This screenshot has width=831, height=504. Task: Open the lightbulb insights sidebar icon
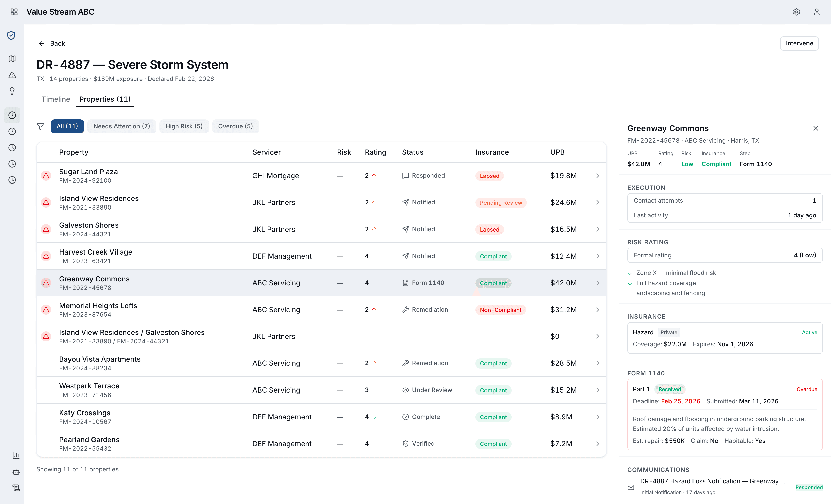(12, 91)
